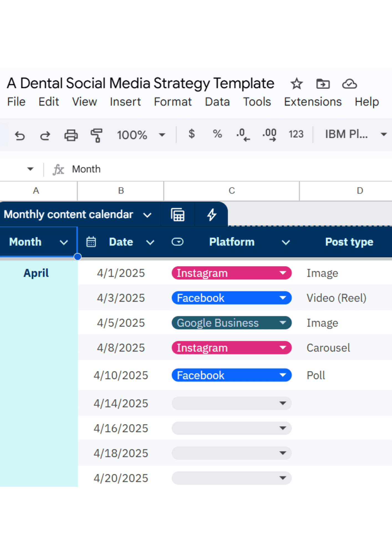Screen dimensions: 392x555
Task: Click the table grid view icon
Action: pos(178,215)
